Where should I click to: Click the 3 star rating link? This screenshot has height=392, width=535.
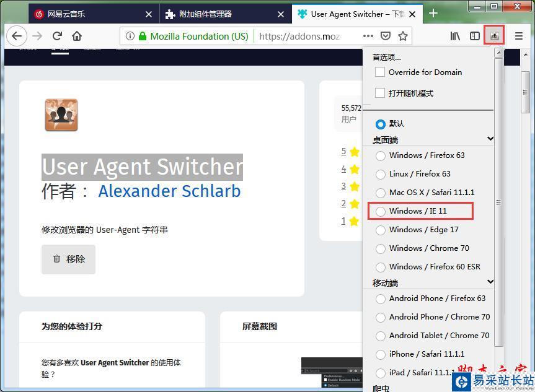[x=343, y=186]
